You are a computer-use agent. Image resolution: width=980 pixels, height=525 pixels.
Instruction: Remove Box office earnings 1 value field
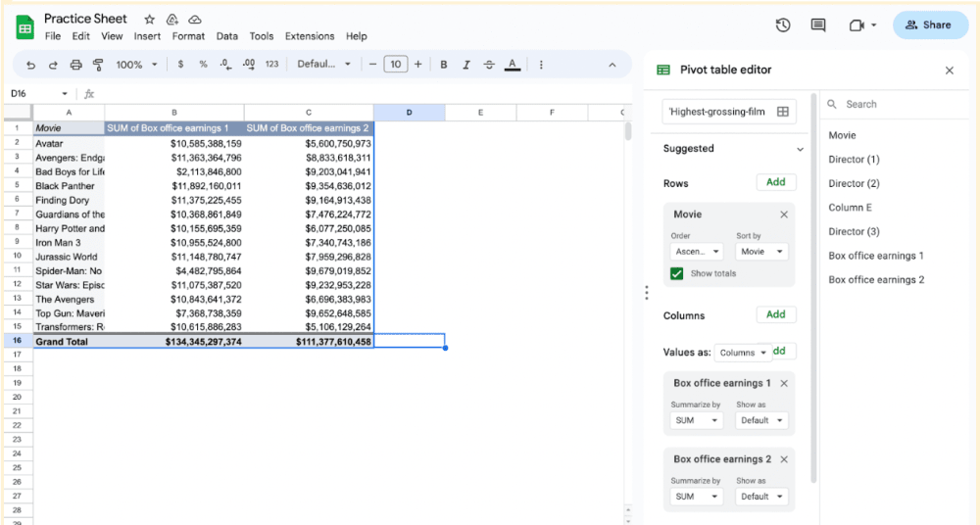pyautogui.click(x=784, y=383)
